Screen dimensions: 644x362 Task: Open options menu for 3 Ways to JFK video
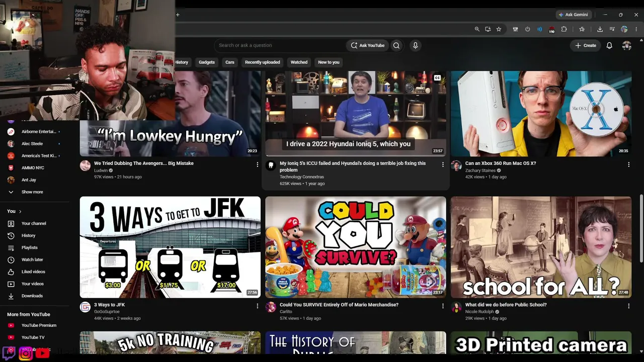tap(258, 306)
